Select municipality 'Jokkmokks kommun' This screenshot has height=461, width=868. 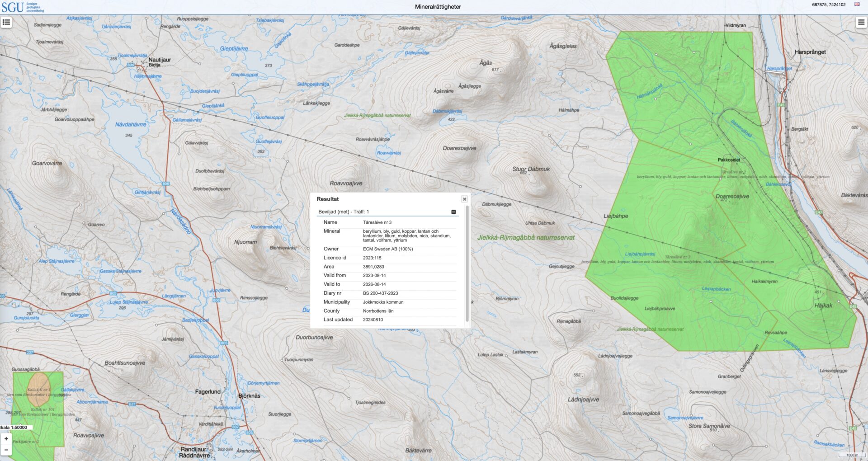point(383,302)
